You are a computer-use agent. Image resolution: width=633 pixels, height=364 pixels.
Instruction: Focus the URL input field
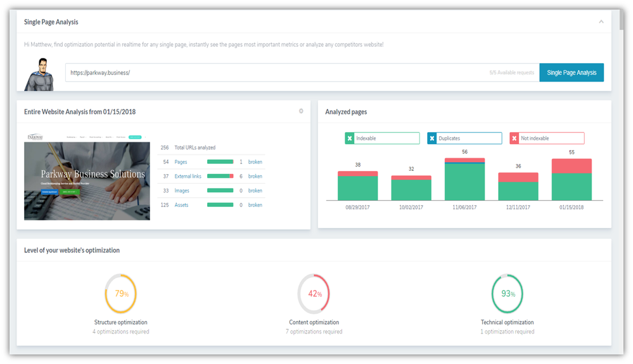point(302,73)
